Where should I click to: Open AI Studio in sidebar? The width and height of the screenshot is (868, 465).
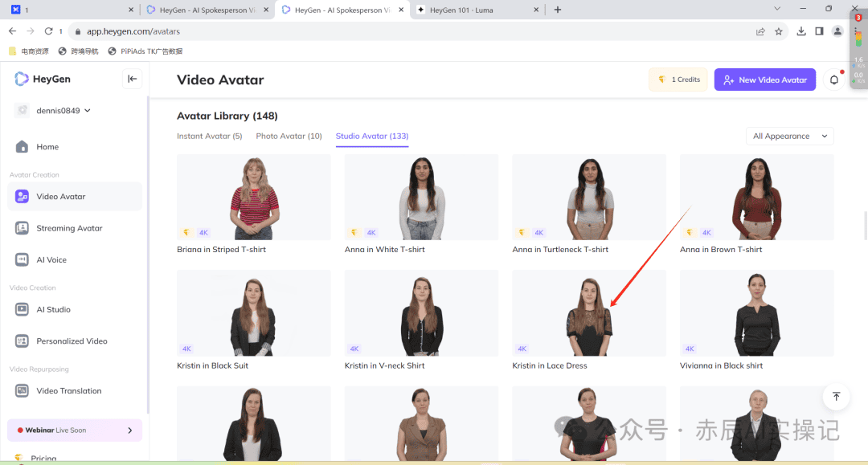pyautogui.click(x=53, y=309)
